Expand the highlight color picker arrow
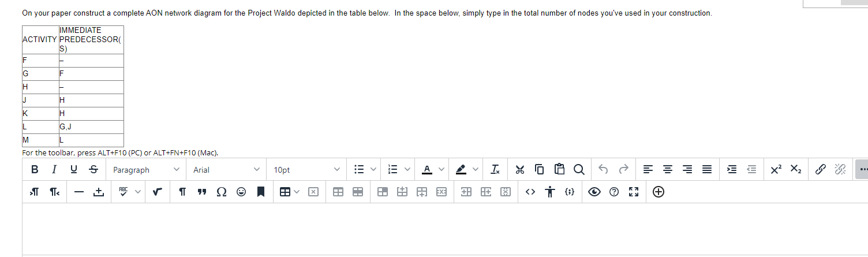This screenshot has width=868, height=257. 475,170
